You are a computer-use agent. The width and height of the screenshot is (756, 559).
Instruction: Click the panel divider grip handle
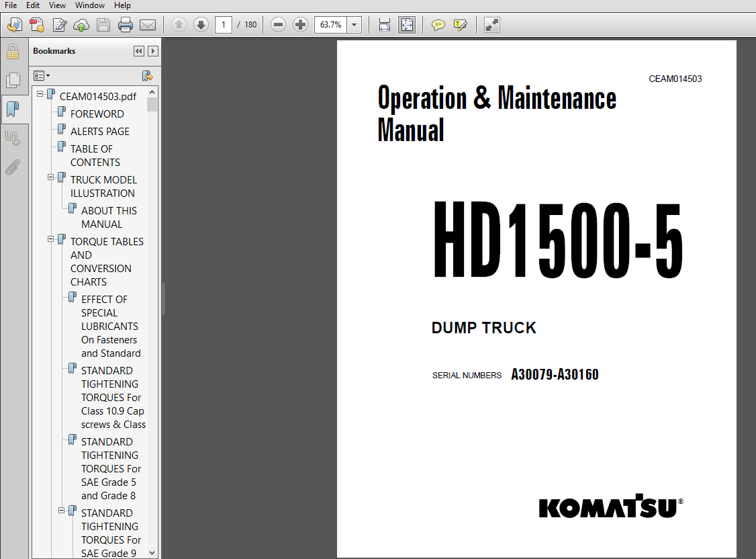click(163, 299)
